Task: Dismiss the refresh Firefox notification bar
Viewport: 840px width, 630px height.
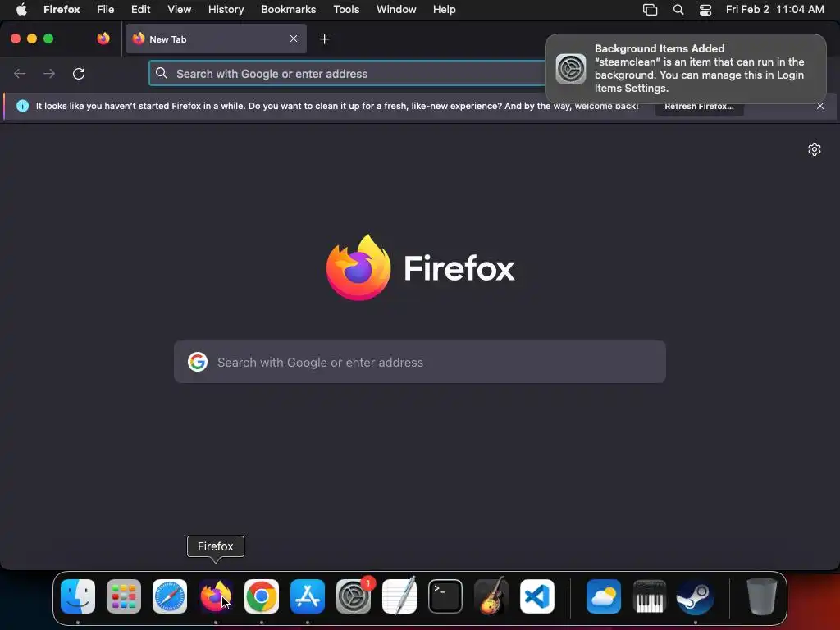Action: tap(820, 106)
